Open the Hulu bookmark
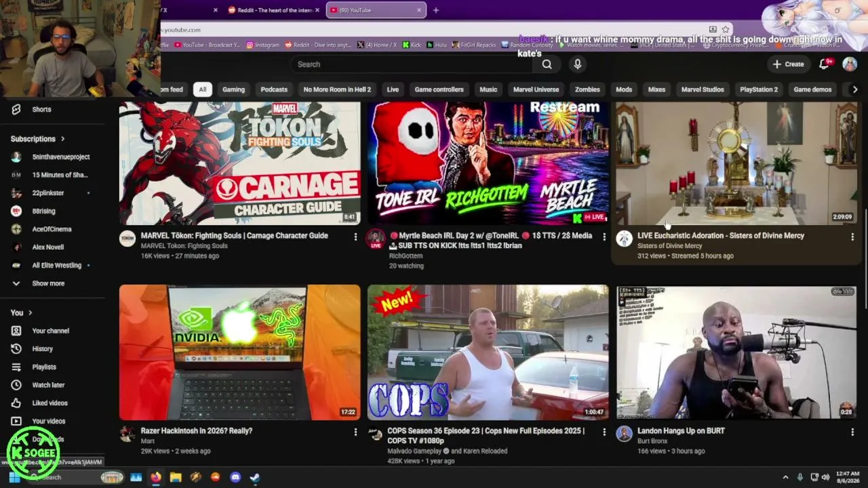Screen dimensions: 868x488 point(437,45)
